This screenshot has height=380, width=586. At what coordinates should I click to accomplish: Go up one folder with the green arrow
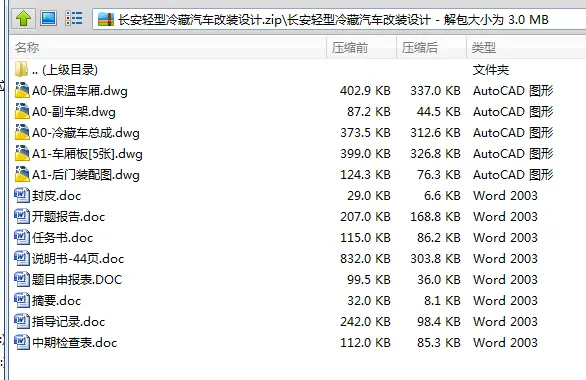(x=24, y=18)
